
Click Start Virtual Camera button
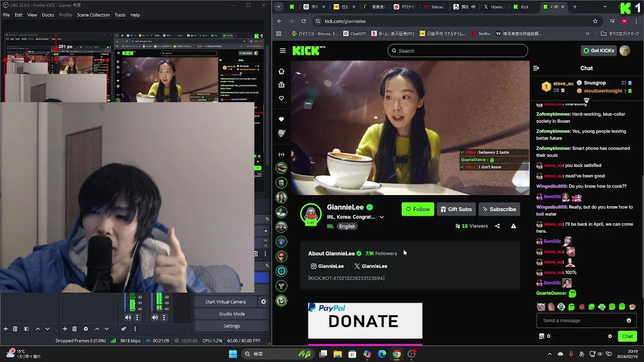(225, 302)
